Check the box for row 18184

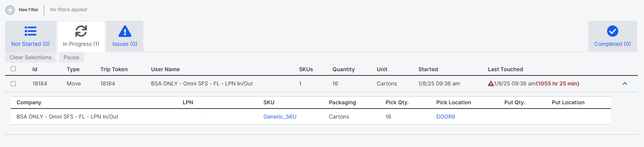point(13,84)
